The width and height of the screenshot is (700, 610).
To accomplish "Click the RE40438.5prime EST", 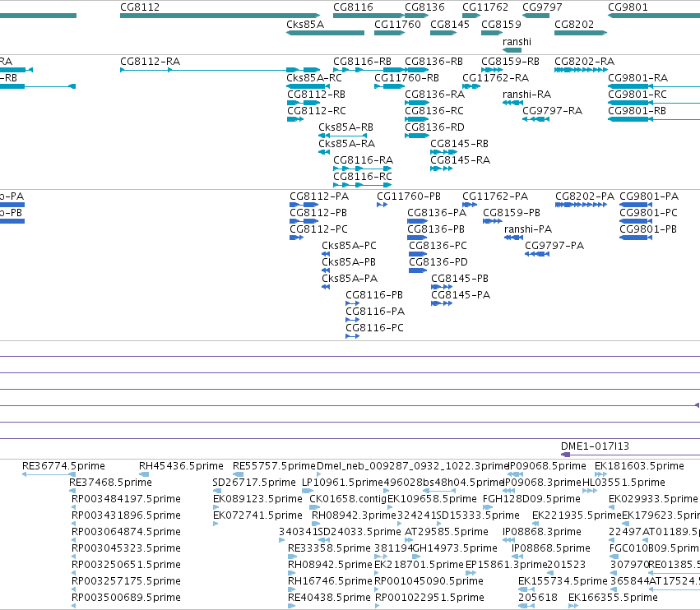I will (x=292, y=606).
